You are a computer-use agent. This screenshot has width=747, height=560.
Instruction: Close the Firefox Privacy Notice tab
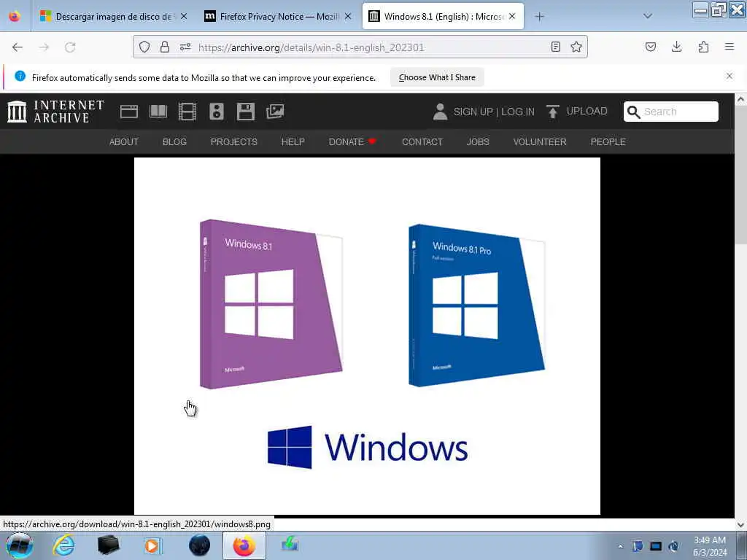coord(348,17)
